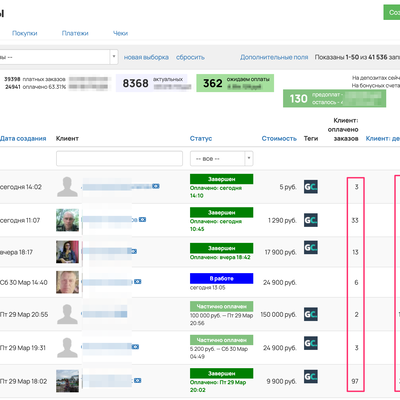Click the '39398 платных заказов' statistic
The image size is (400, 400).
click(x=35, y=79)
